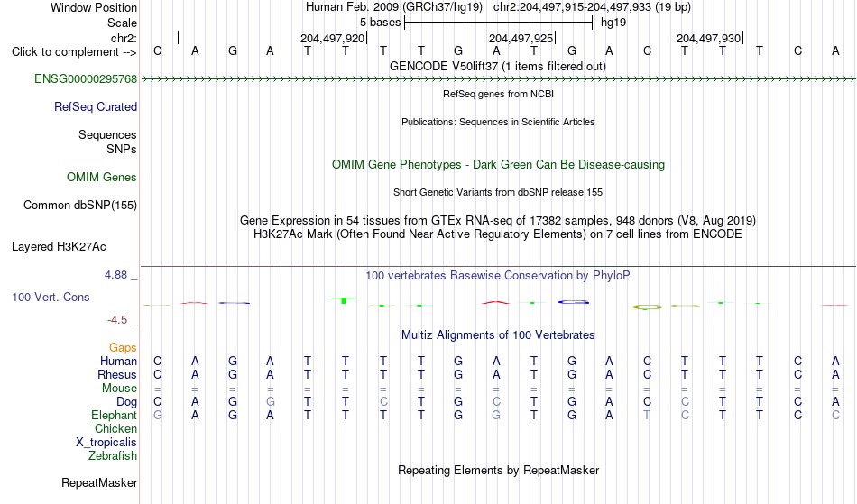This screenshot has height=504, width=857.
Task: Open the 100 Vert. Cons track label
Action: tap(51, 297)
